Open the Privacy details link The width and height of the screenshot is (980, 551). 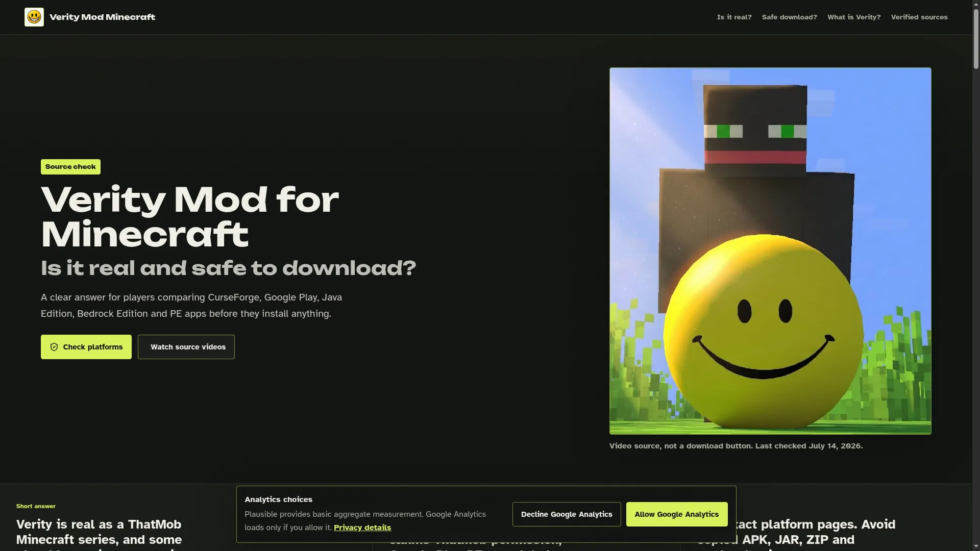pos(362,528)
